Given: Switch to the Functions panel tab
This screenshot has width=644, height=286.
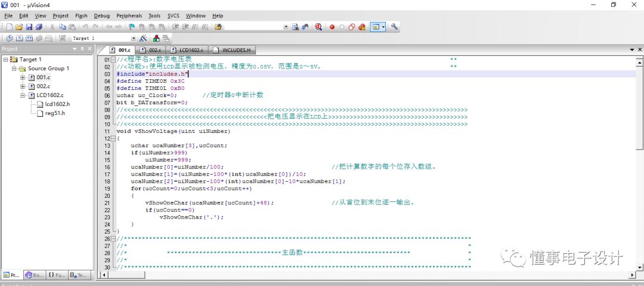Looking at the screenshot, I should pos(56,275).
